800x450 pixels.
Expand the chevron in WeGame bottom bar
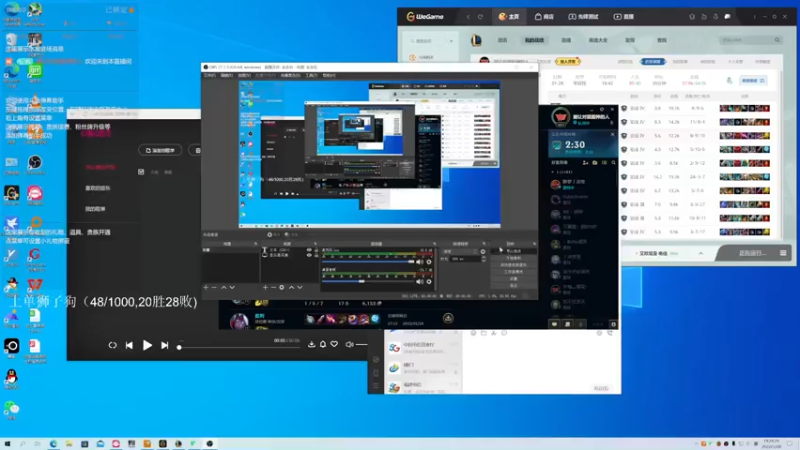click(x=701, y=254)
